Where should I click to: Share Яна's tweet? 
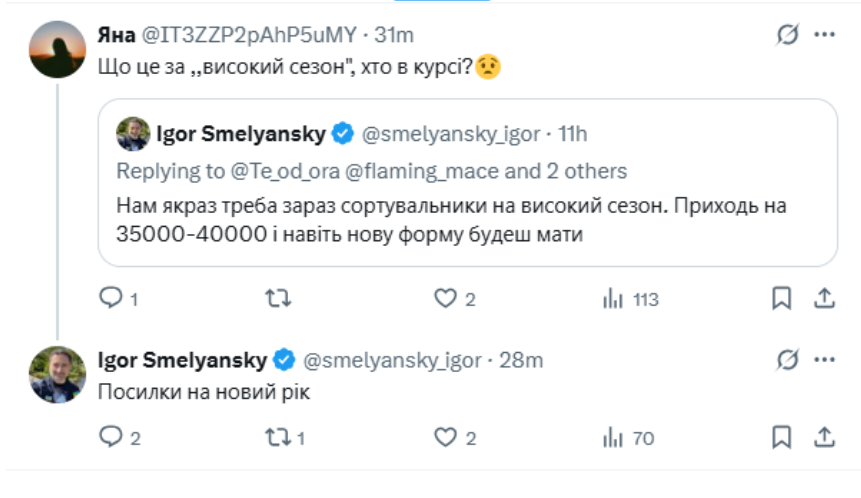tap(825, 298)
